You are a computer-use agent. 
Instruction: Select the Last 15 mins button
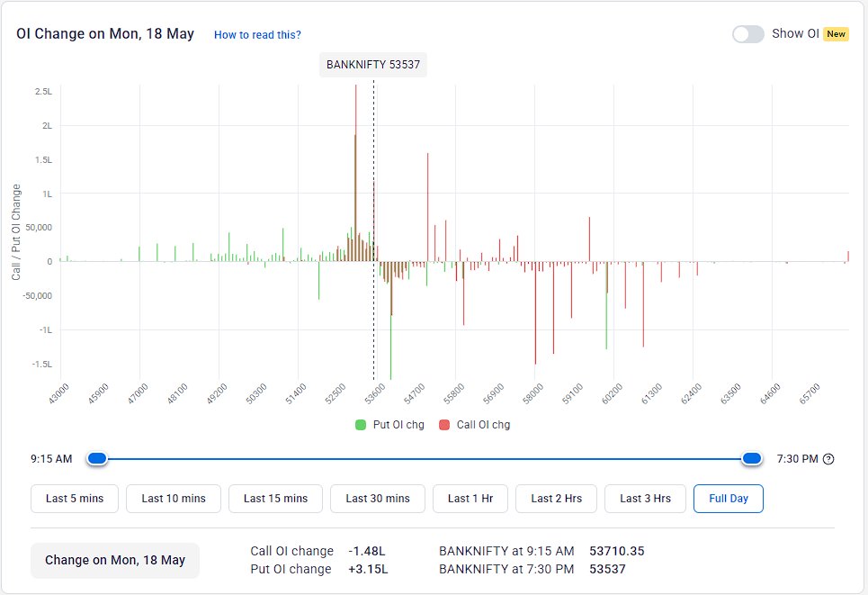pos(275,499)
